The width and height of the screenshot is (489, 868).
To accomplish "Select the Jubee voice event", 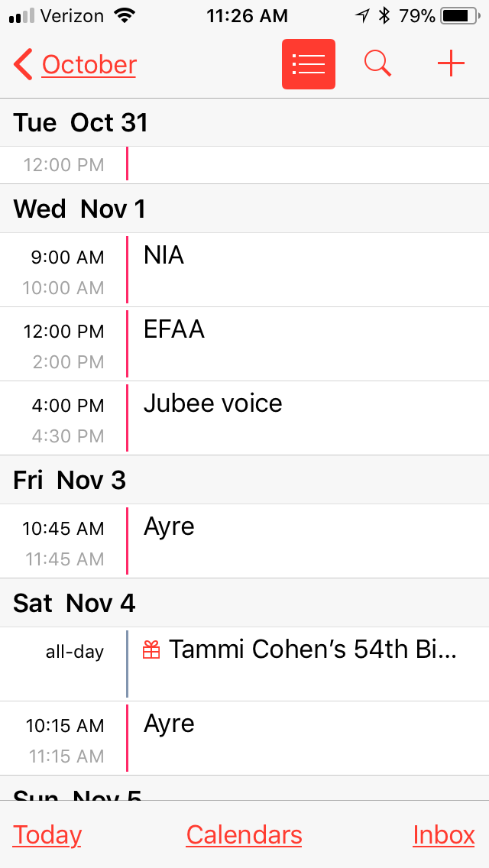I will [306, 418].
